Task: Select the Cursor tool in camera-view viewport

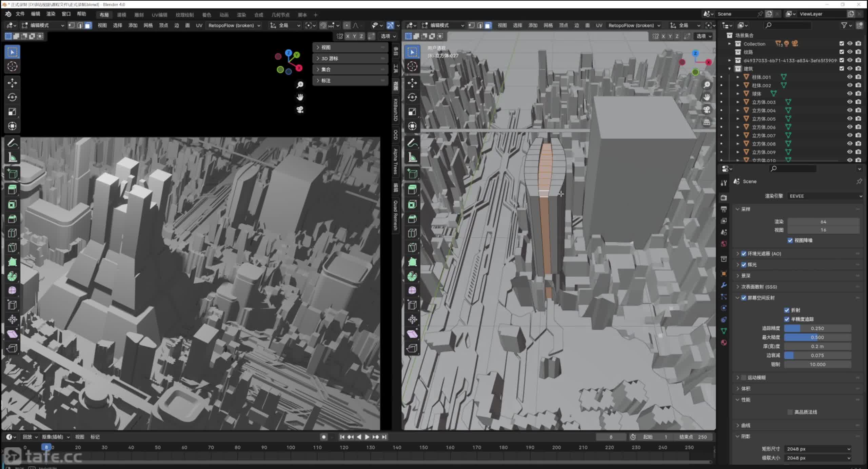Action: (12, 66)
